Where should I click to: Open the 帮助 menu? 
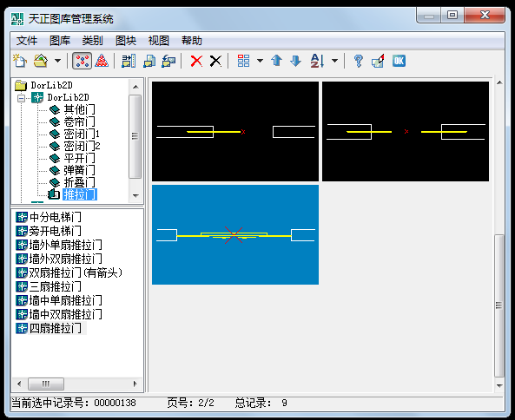coord(192,41)
